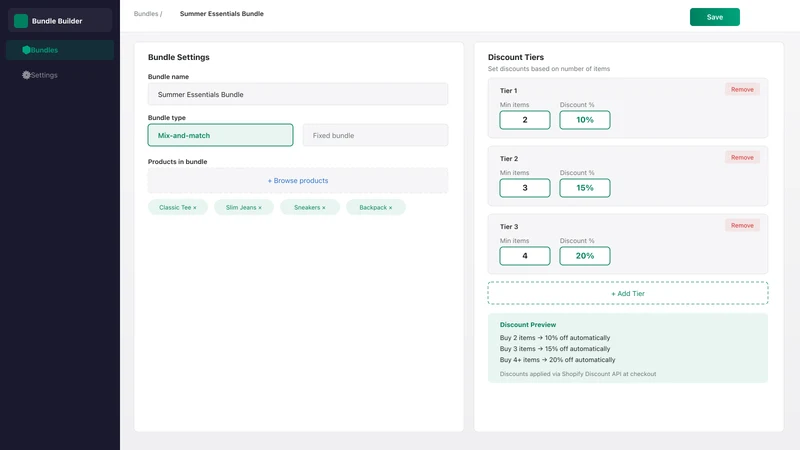Click the Tier 2 label
800x450 pixels.
(x=508, y=159)
